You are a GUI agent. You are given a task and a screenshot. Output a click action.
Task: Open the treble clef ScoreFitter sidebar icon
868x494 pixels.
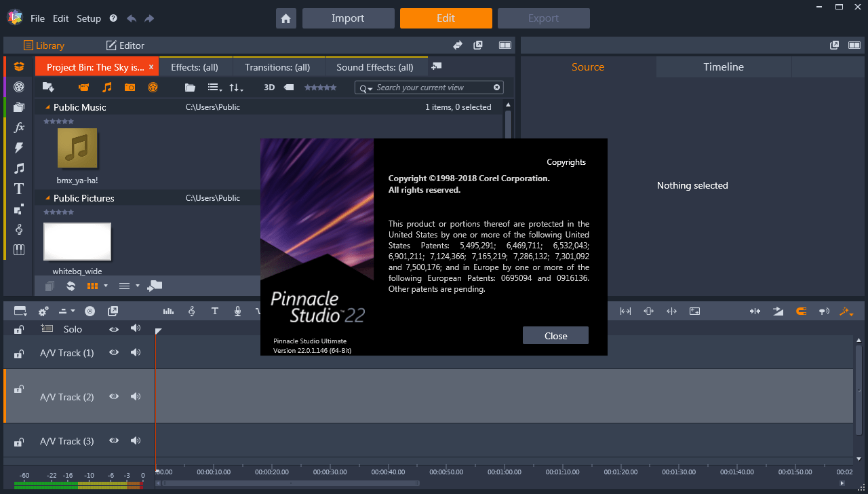point(19,229)
